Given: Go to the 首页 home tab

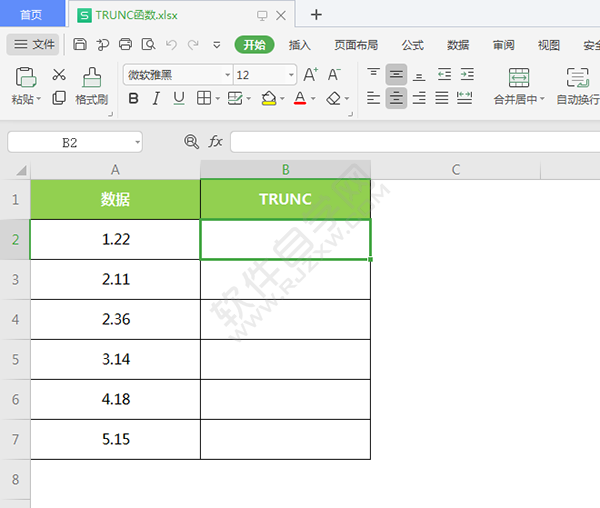Looking at the screenshot, I should click(32, 14).
